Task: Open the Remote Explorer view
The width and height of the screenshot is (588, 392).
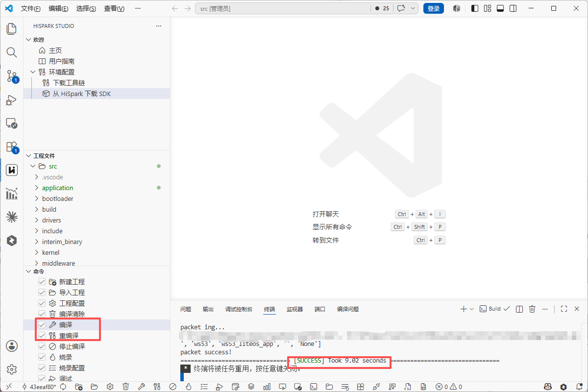Action: click(x=12, y=123)
